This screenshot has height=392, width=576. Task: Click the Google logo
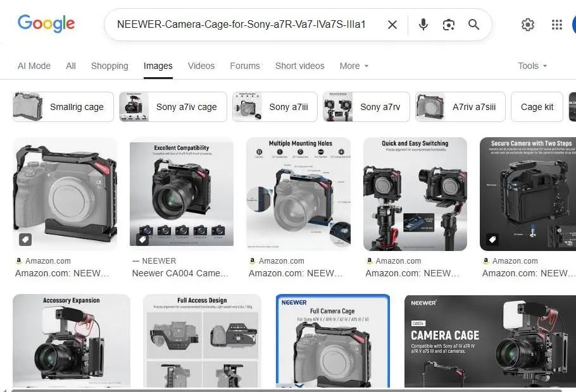point(46,23)
